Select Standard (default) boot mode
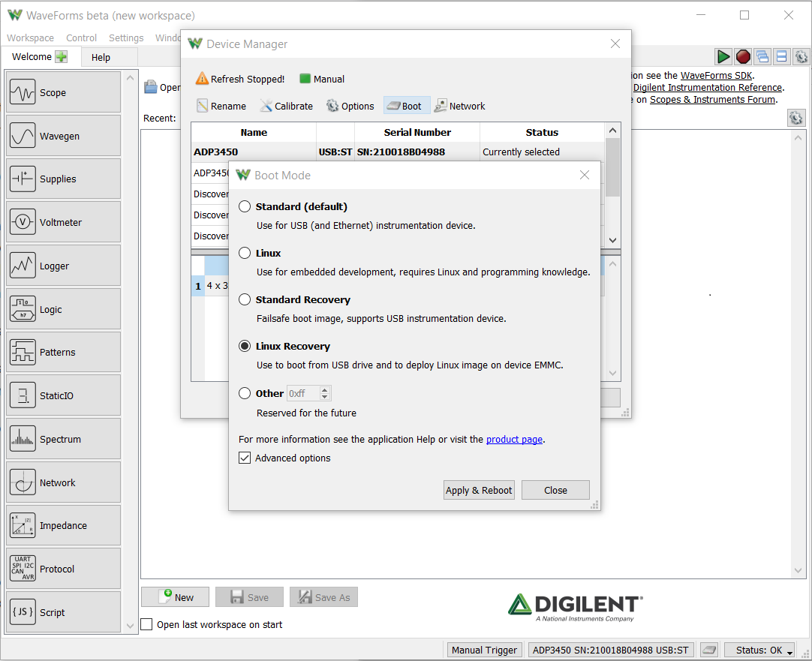This screenshot has width=812, height=661. [x=245, y=206]
